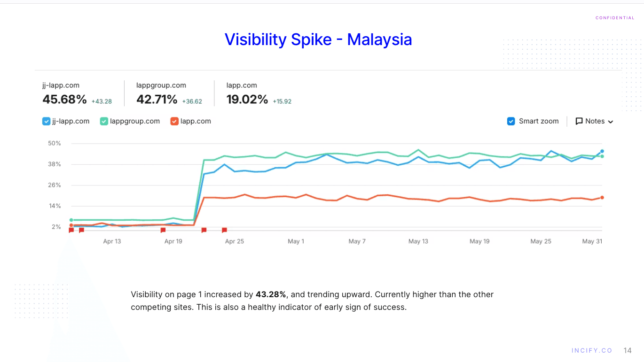Open the Notes dropdown
The height and width of the screenshot is (362, 644).
595,121
